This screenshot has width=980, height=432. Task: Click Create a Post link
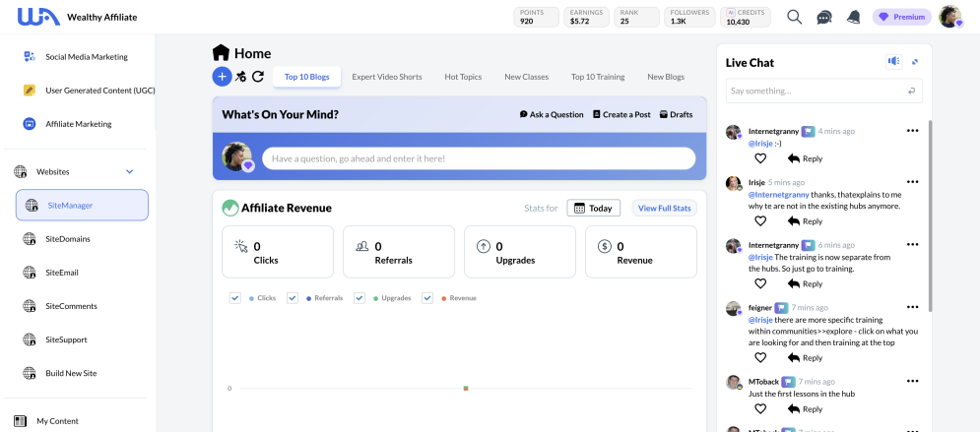tap(621, 115)
